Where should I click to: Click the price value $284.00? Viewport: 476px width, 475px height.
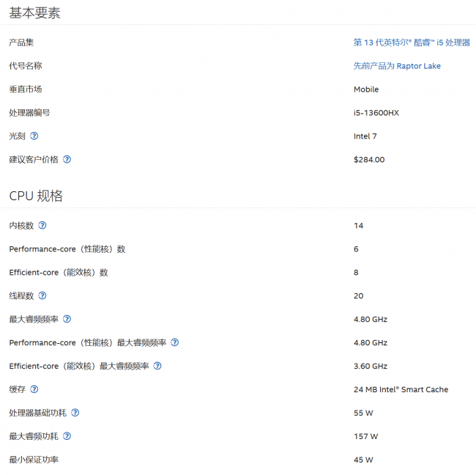coord(369,160)
